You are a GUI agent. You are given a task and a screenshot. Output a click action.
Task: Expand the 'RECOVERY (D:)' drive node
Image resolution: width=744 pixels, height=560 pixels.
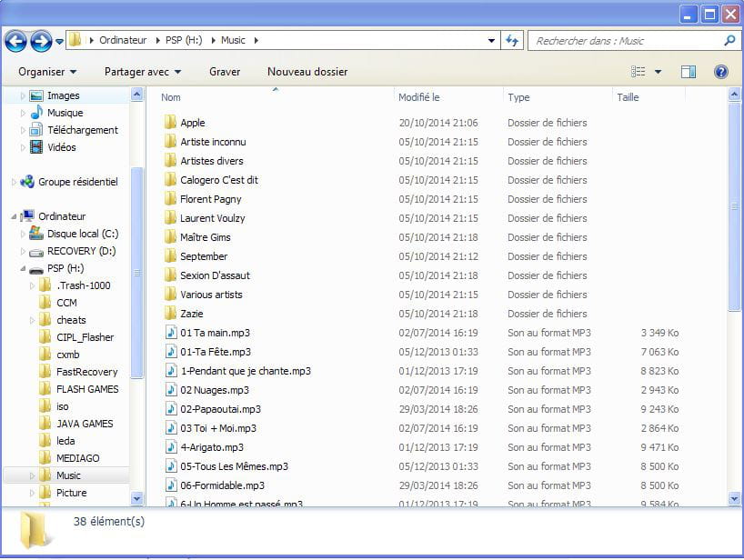tap(23, 251)
